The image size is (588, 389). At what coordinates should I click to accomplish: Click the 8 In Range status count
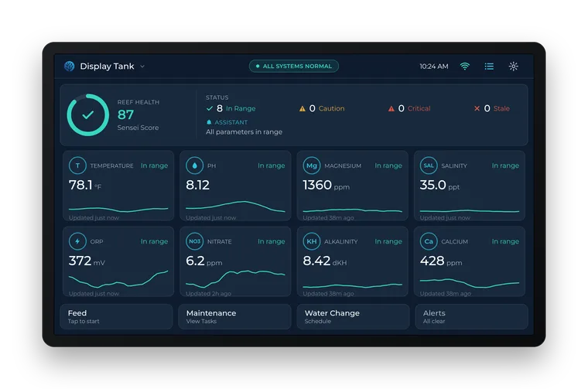[x=231, y=108]
